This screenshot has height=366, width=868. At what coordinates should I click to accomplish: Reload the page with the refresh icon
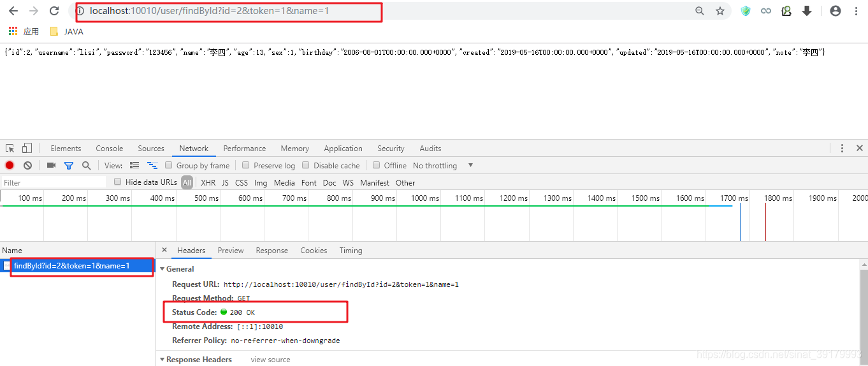pyautogui.click(x=54, y=11)
